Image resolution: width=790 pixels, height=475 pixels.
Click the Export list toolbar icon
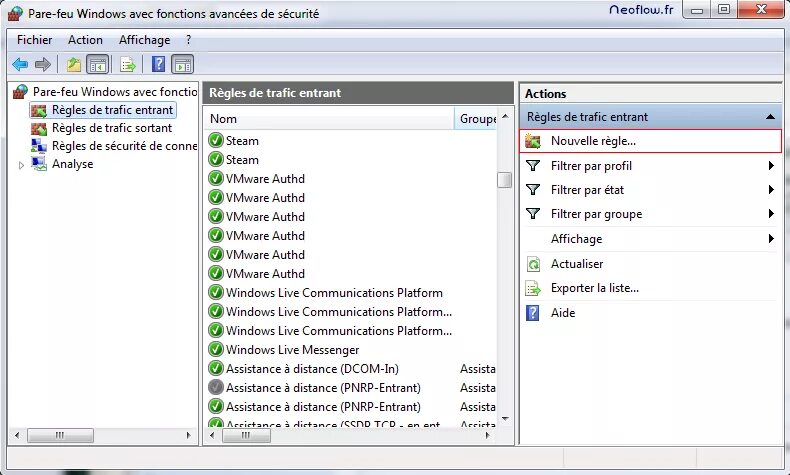tap(128, 64)
